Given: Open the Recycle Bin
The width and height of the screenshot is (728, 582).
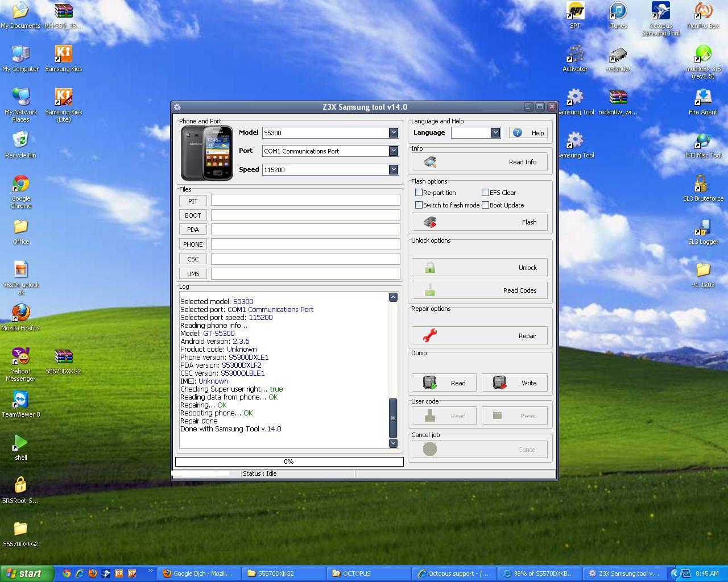Looking at the screenshot, I should [21, 144].
